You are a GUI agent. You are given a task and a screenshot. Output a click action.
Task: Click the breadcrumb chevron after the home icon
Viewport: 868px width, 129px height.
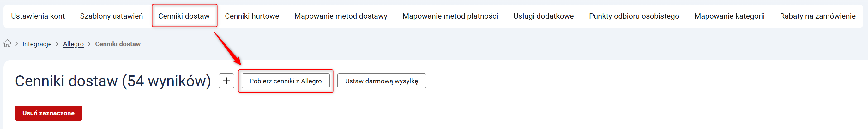pos(16,44)
